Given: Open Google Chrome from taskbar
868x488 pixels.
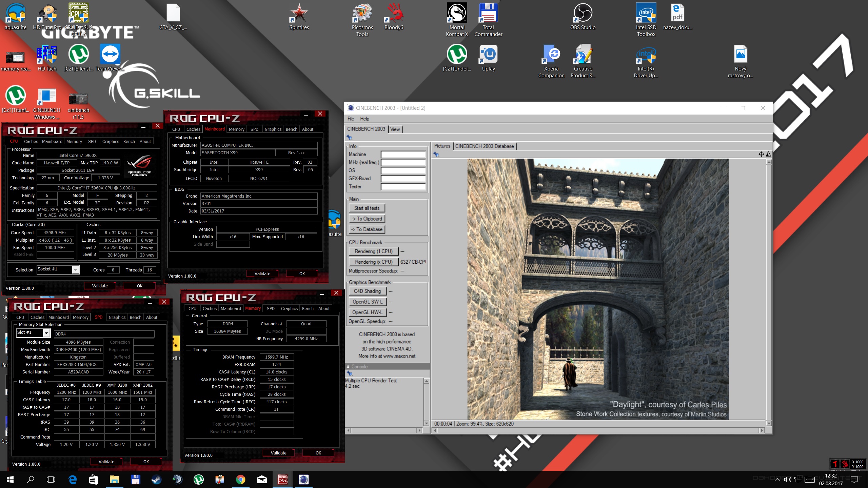Looking at the screenshot, I should pyautogui.click(x=241, y=480).
